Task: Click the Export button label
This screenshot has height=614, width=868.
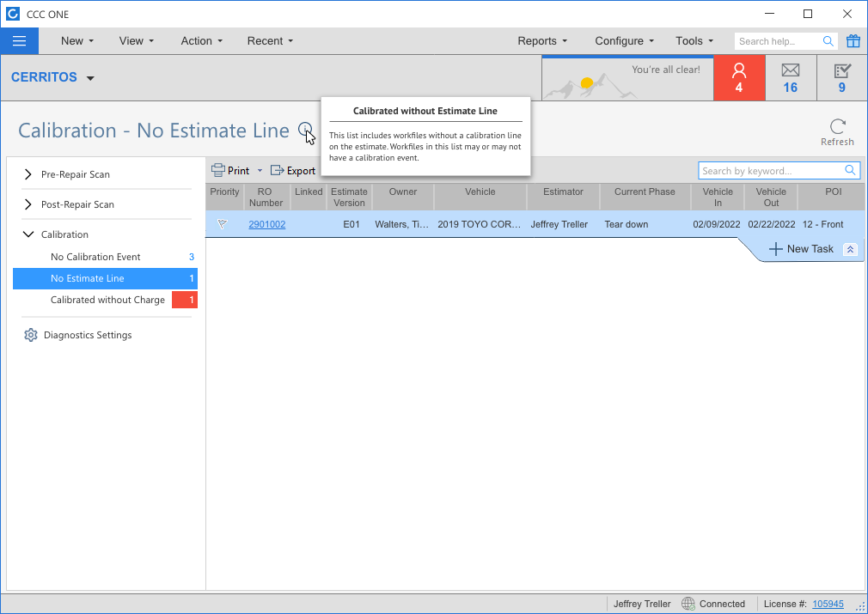Action: click(x=301, y=170)
